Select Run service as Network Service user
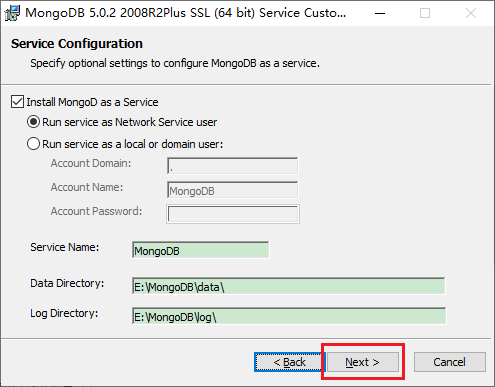Viewport: 495px width, 387px height. [x=33, y=122]
